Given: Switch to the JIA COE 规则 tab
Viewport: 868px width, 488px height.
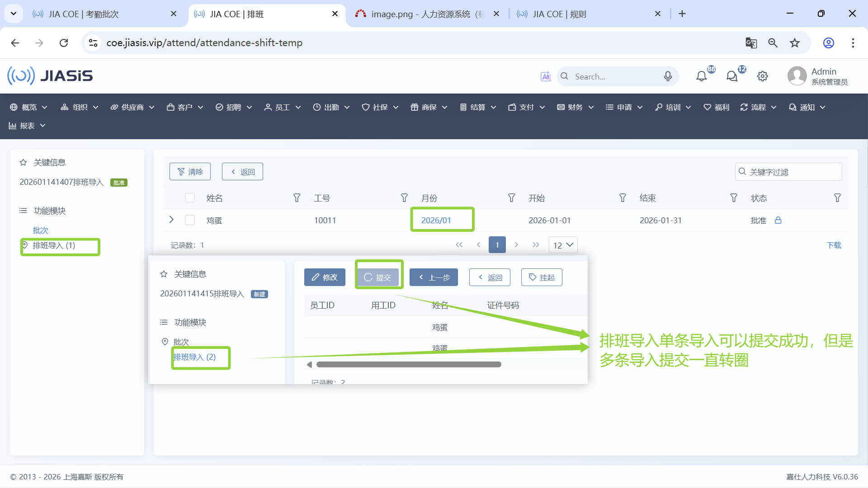Looking at the screenshot, I should 559,14.
